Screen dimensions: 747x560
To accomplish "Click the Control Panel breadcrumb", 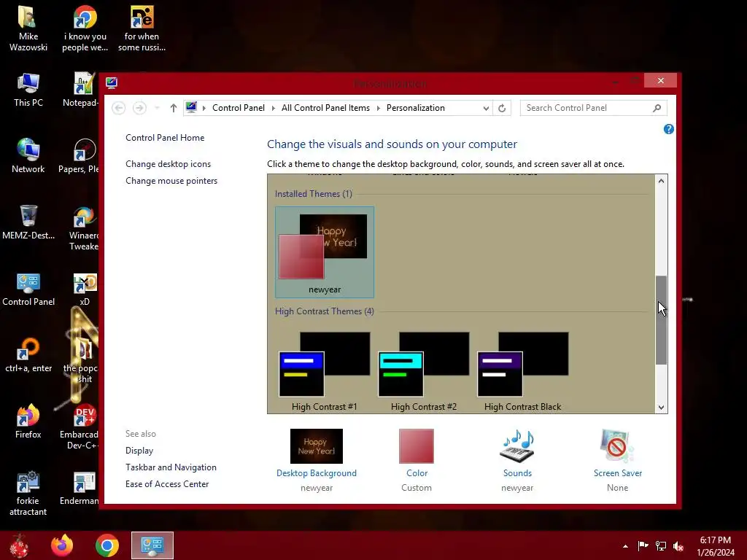I will (x=239, y=108).
